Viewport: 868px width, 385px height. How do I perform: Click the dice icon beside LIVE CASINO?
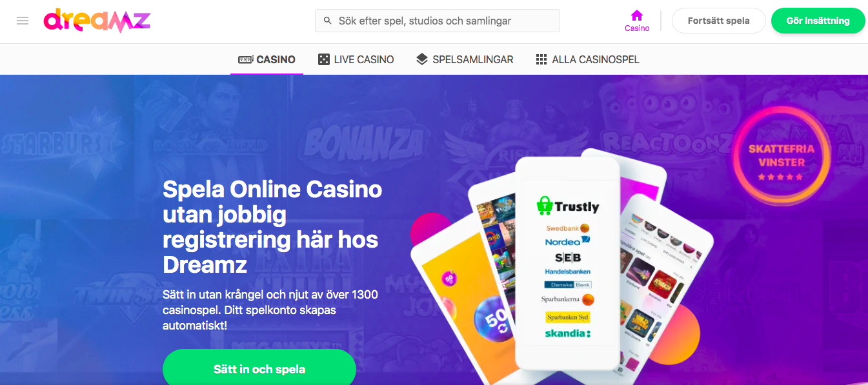(x=323, y=59)
